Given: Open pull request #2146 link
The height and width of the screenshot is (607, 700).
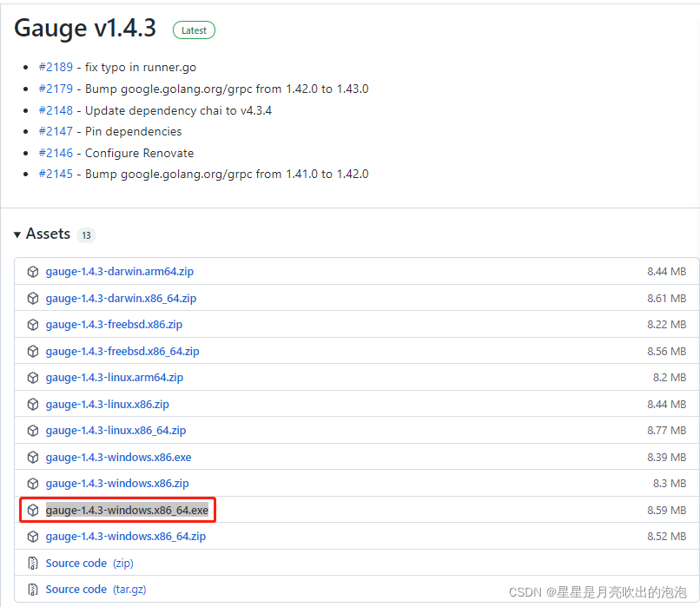Looking at the screenshot, I should tap(56, 153).
